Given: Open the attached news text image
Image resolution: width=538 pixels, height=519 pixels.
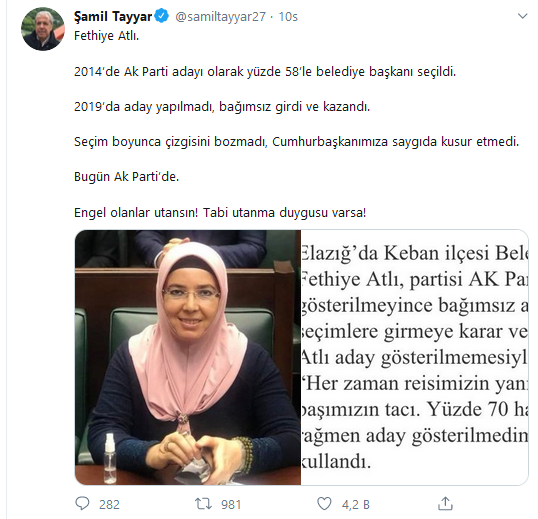Looking at the screenshot, I should [x=414, y=357].
